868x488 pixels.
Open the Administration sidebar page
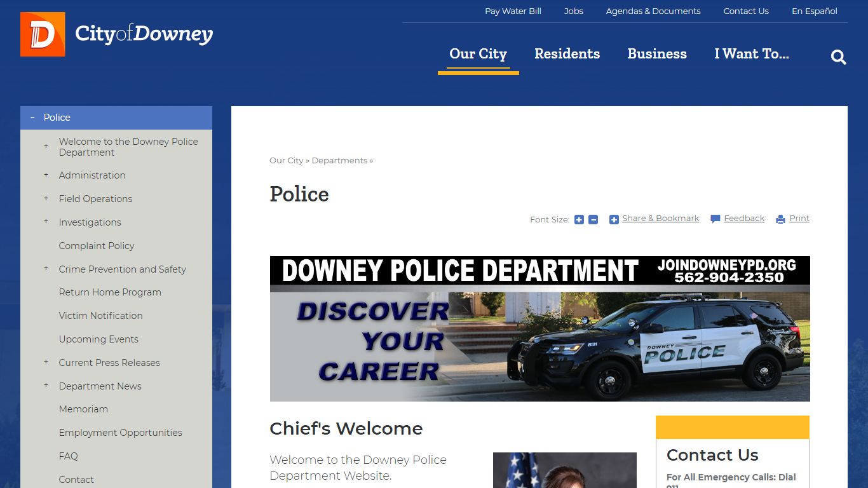92,175
